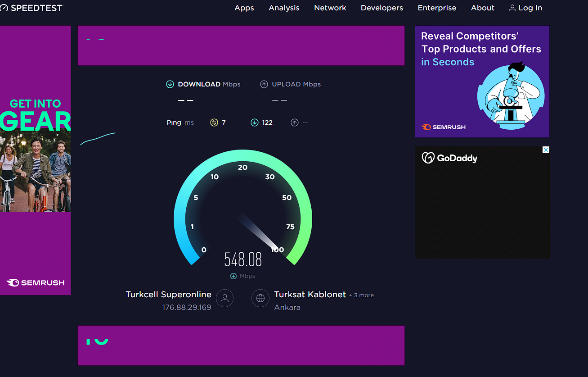Click the Log In link

click(530, 8)
